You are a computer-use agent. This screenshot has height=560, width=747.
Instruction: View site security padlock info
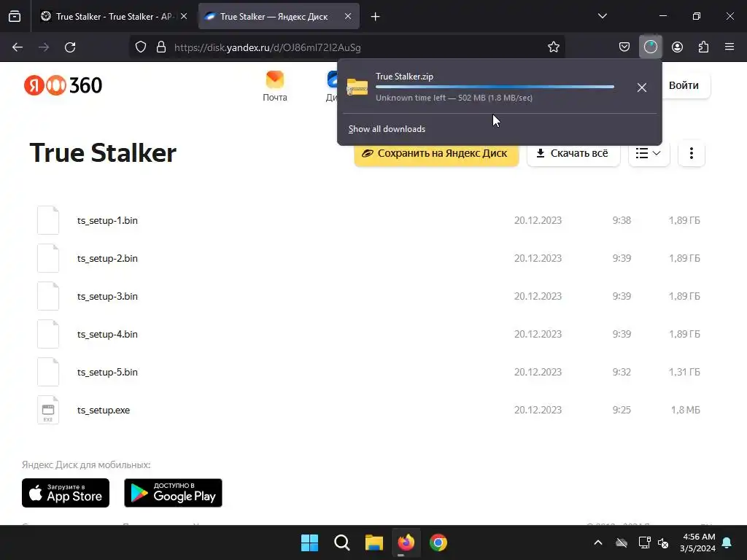click(161, 47)
